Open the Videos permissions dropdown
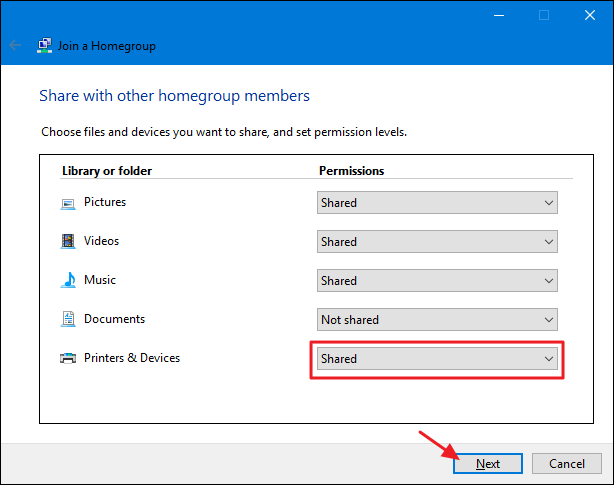Image resolution: width=614 pixels, height=485 pixels. coord(437,242)
